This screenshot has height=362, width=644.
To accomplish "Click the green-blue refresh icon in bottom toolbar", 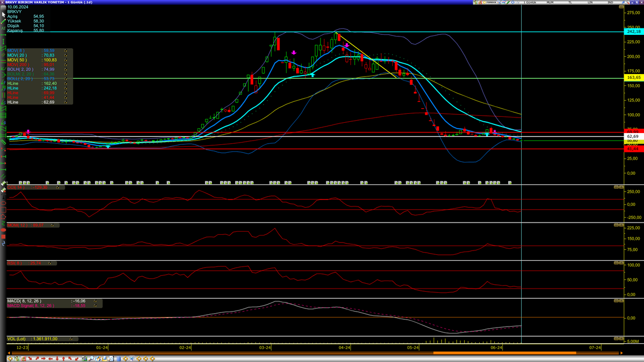I will tap(84, 359).
